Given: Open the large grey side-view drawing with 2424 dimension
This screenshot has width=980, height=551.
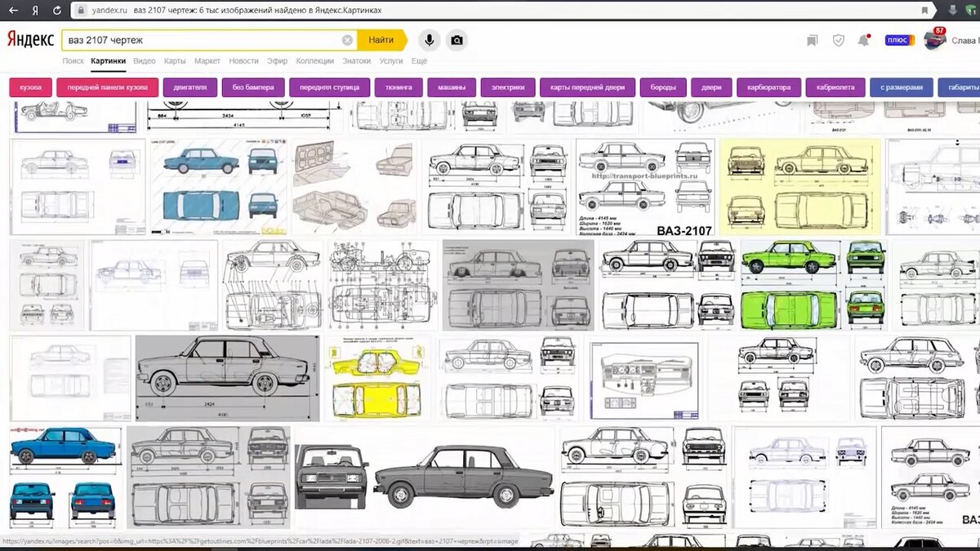Looking at the screenshot, I should pos(227,378).
